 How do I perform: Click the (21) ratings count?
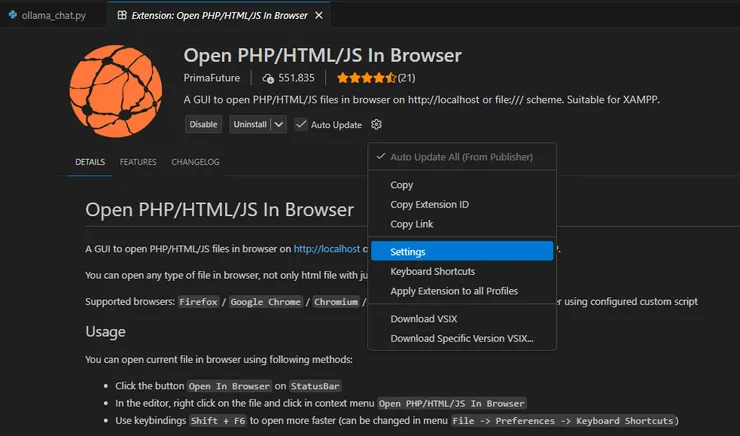[x=406, y=78]
